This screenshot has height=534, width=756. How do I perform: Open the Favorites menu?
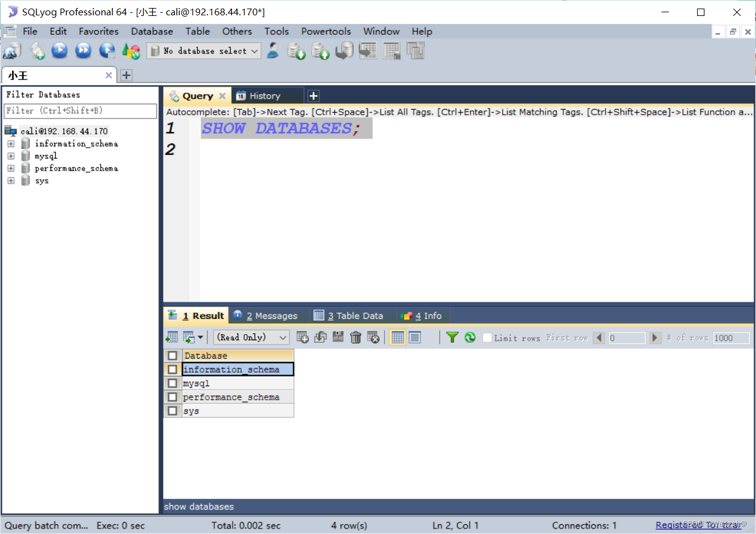pos(98,31)
